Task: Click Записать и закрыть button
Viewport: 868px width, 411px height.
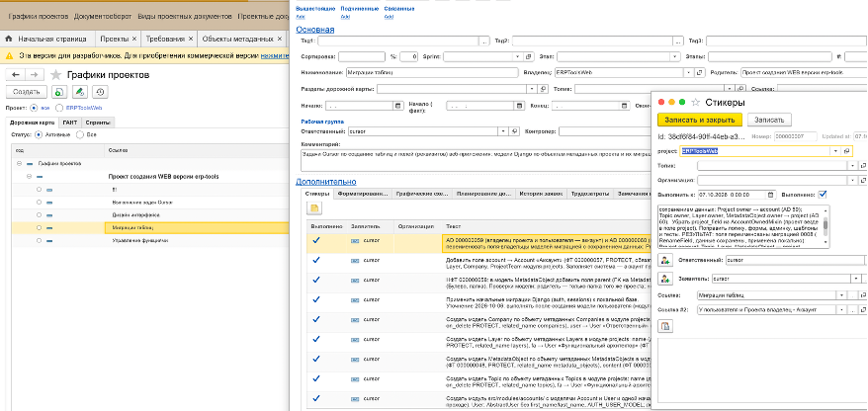Action: point(700,120)
